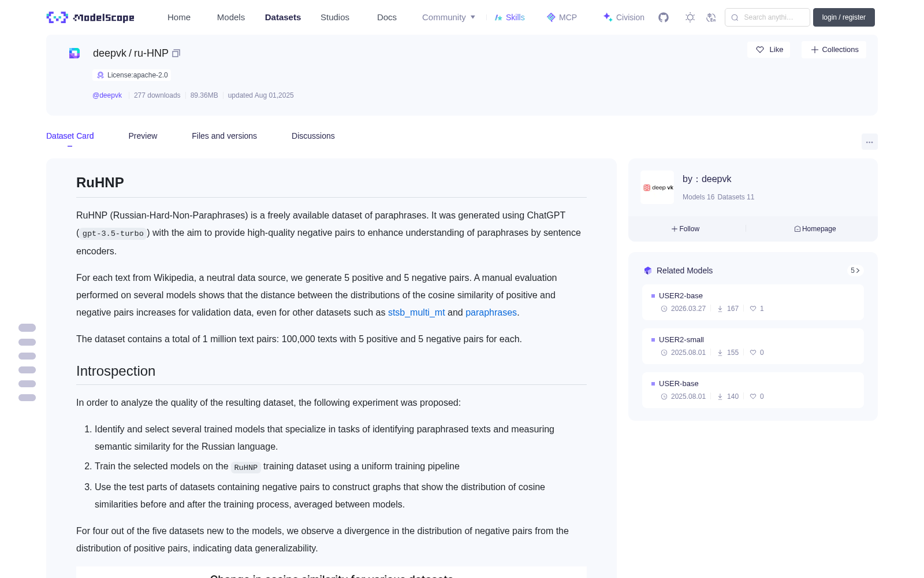Open the GitHub icon link
Screen dimensions: 924x578
664,17
